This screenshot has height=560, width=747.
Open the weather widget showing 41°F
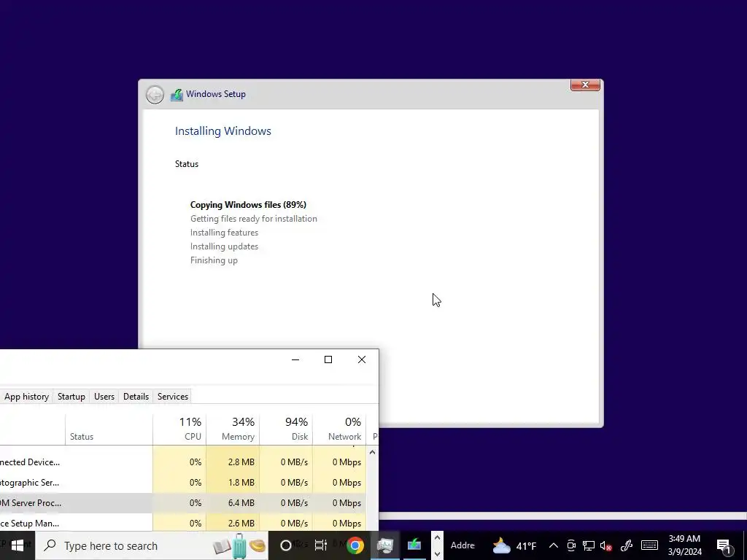click(x=514, y=545)
